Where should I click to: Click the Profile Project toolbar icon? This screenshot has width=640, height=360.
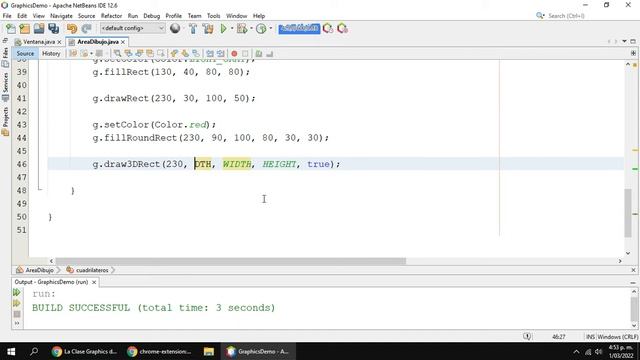(261, 29)
